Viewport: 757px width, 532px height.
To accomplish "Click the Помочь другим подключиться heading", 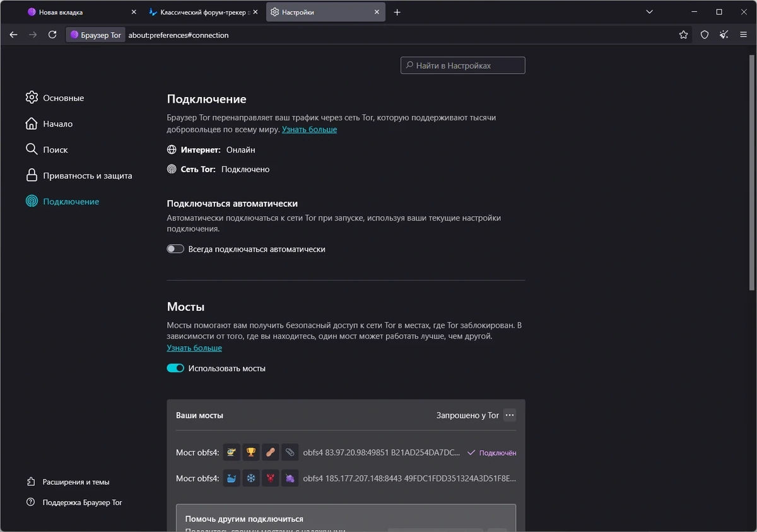I will (x=244, y=519).
